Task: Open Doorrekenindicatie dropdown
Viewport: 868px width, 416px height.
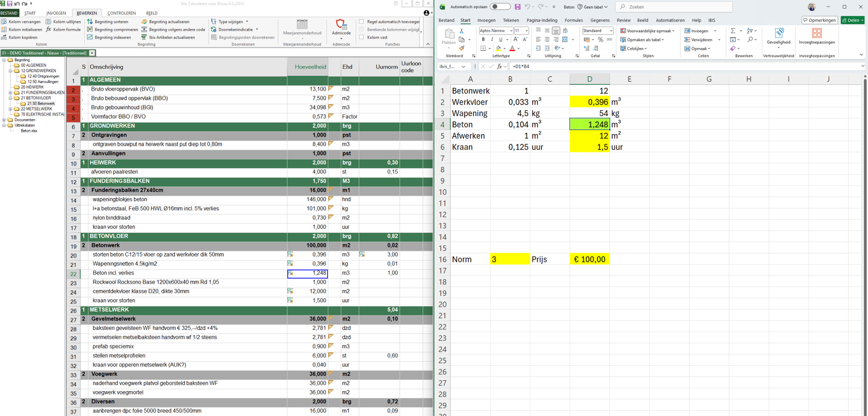Action: [x=234, y=29]
